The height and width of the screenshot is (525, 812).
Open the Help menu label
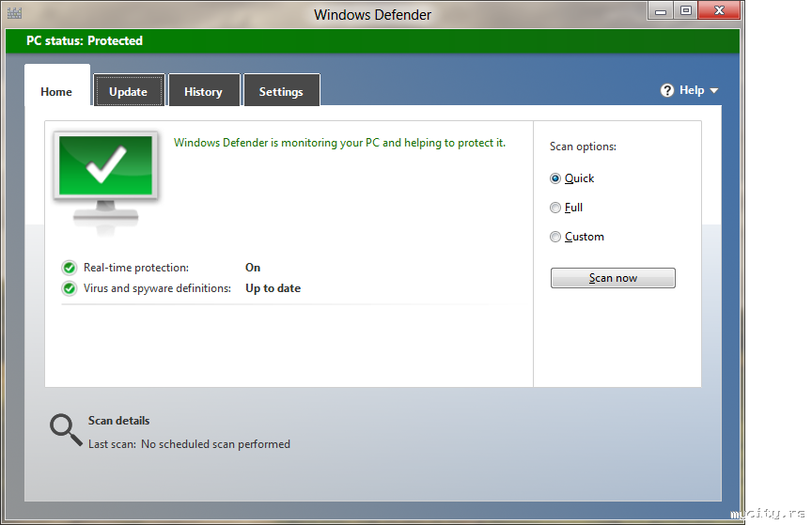692,90
